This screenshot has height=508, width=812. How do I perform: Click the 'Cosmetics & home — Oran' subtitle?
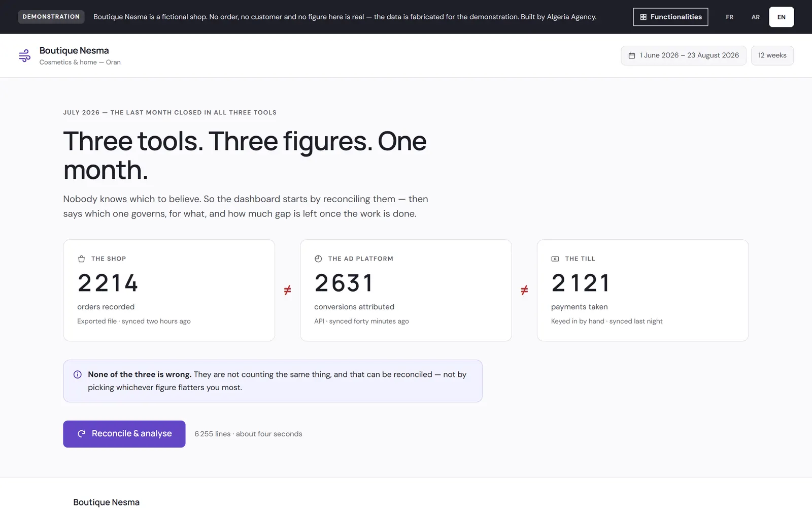80,62
